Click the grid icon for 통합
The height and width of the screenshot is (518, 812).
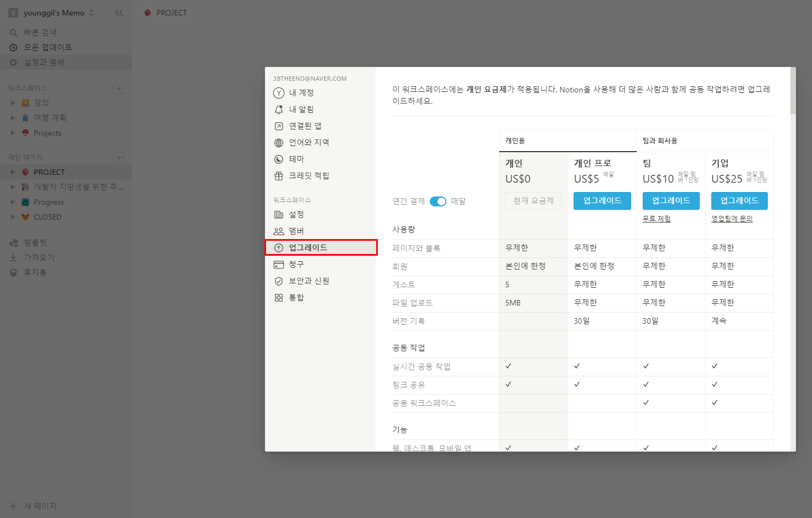[279, 298]
